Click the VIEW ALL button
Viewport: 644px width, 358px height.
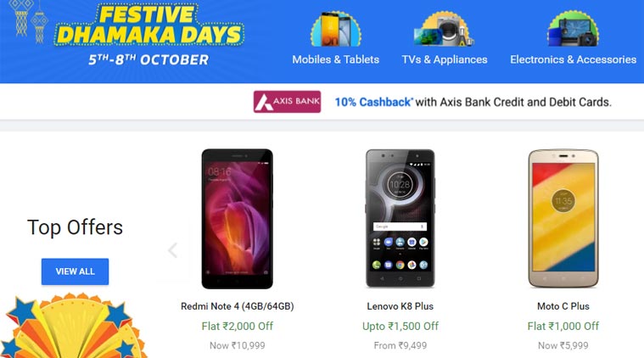[x=76, y=271]
